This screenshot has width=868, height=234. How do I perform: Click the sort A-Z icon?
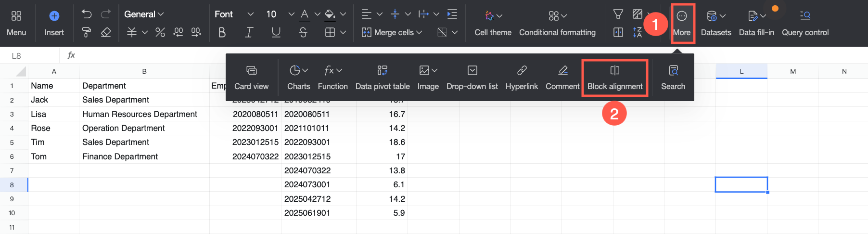pyautogui.click(x=638, y=32)
